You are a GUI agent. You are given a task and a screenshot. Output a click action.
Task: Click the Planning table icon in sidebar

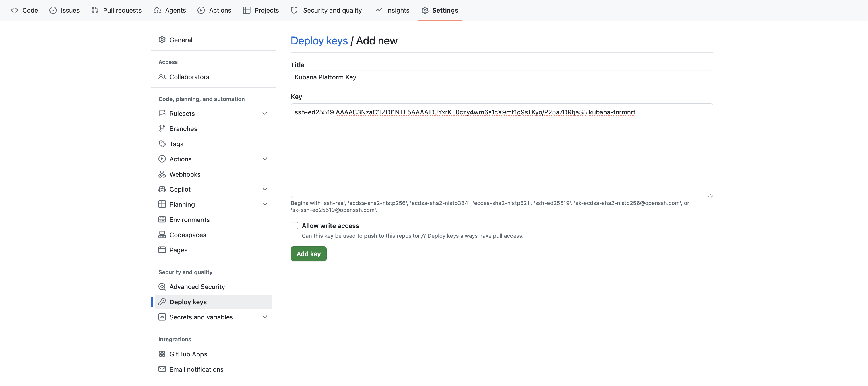click(162, 204)
